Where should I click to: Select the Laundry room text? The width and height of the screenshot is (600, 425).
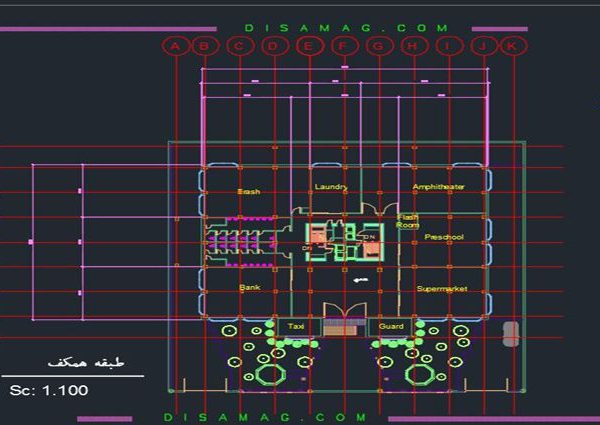coord(330,187)
